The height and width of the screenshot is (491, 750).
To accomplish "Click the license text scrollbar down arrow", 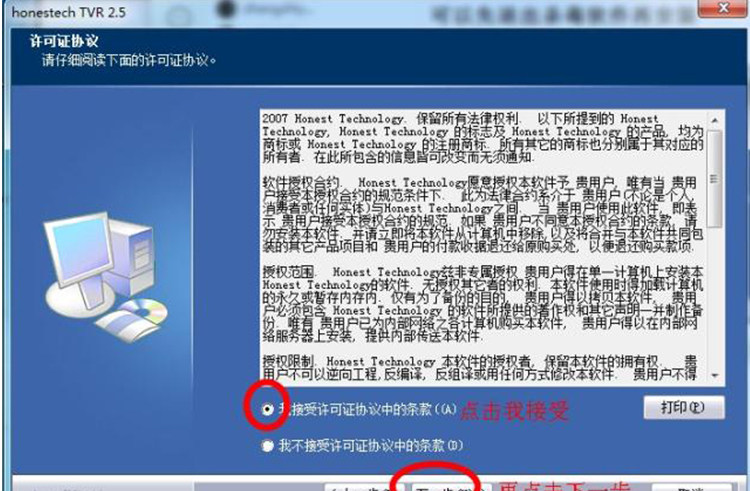I will click(715, 375).
